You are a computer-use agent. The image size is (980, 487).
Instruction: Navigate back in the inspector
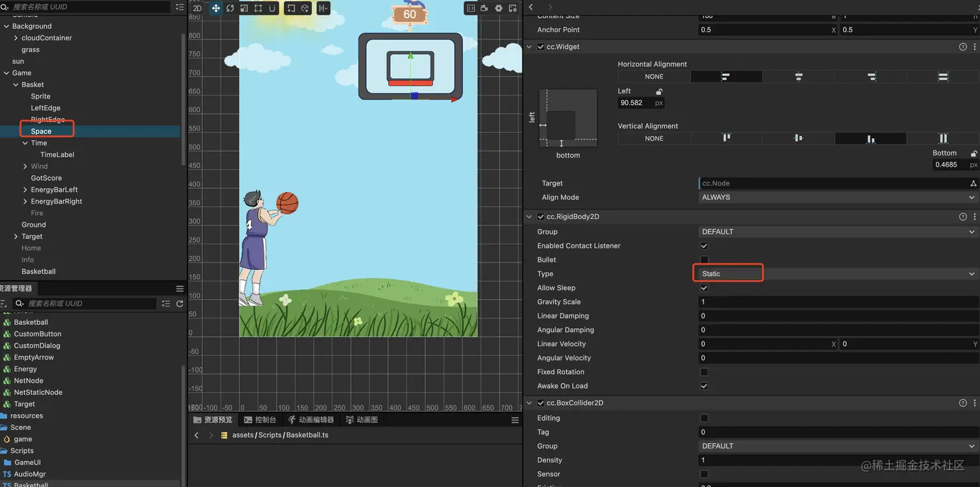point(531,6)
